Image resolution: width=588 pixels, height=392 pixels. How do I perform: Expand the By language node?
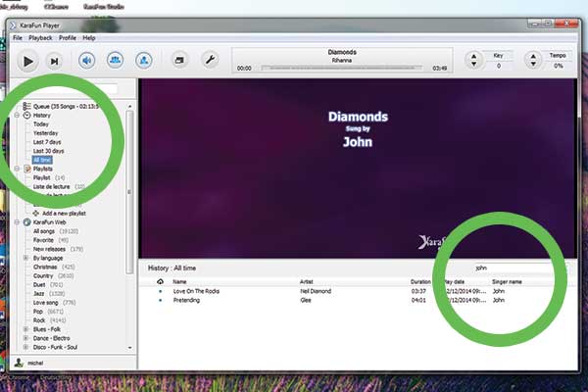(x=25, y=258)
